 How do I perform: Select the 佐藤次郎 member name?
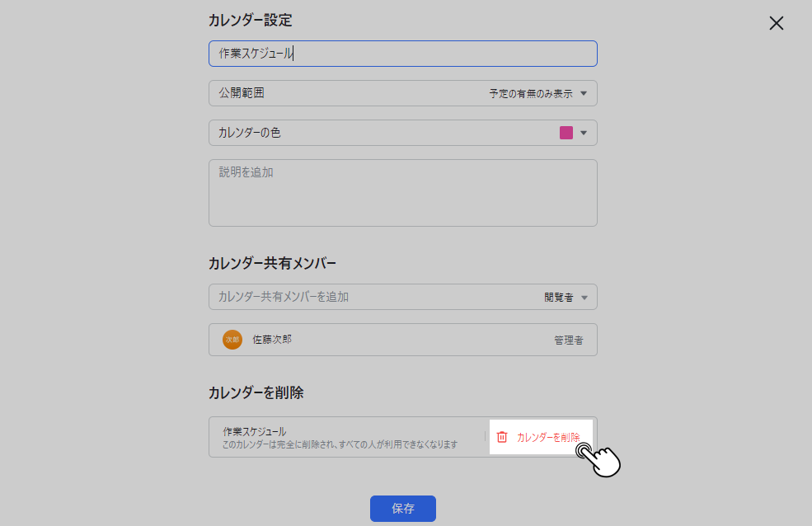pos(272,340)
